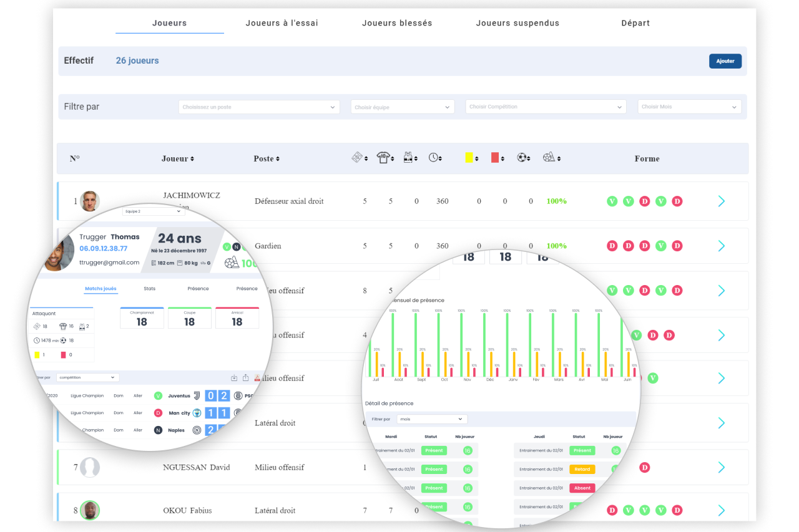Image resolution: width=799 pixels, height=532 pixels.
Task: Click the Naples club logo
Action: pos(197,430)
